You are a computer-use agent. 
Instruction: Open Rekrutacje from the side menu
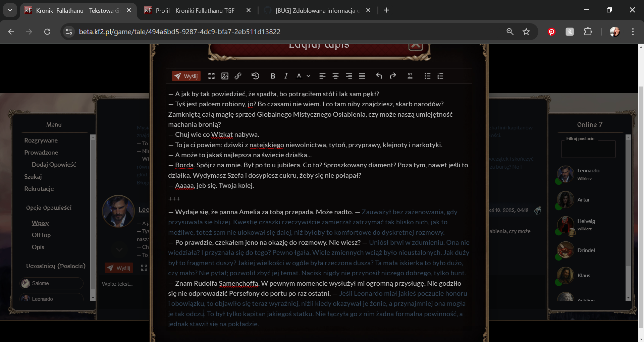[39, 189]
